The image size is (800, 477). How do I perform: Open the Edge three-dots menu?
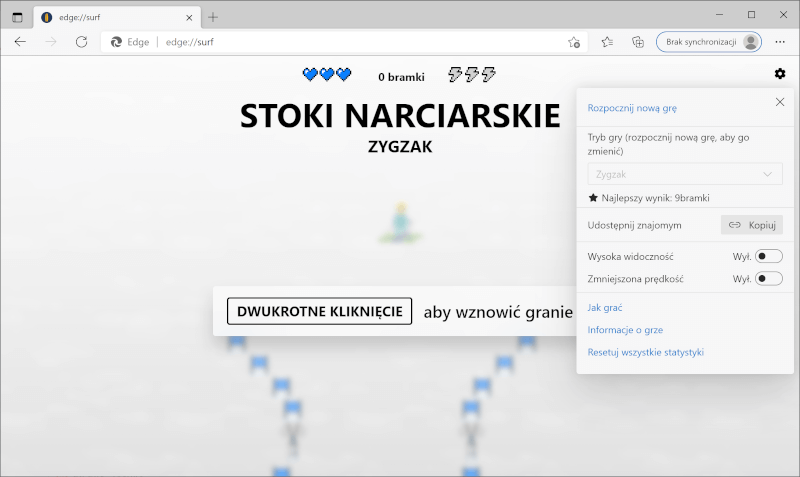(x=780, y=42)
